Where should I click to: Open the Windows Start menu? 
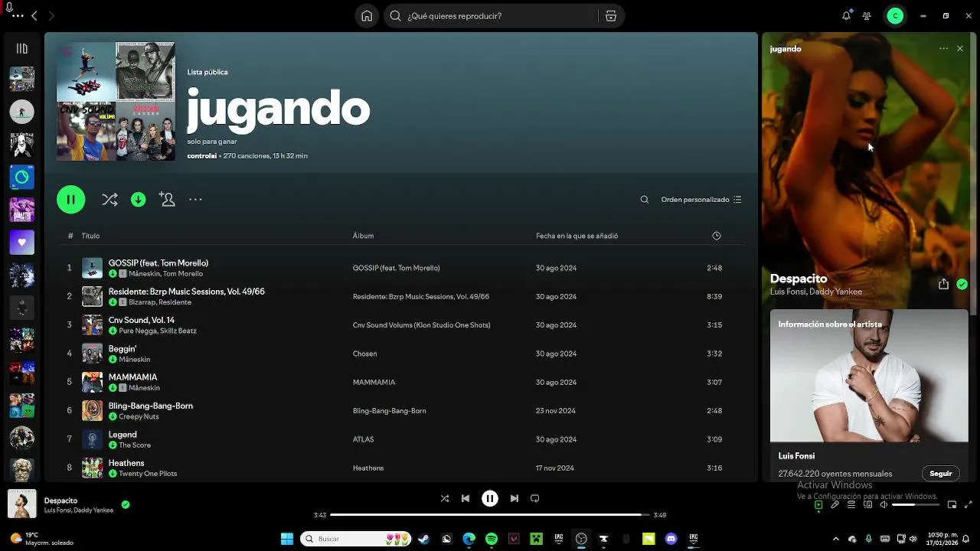(287, 539)
